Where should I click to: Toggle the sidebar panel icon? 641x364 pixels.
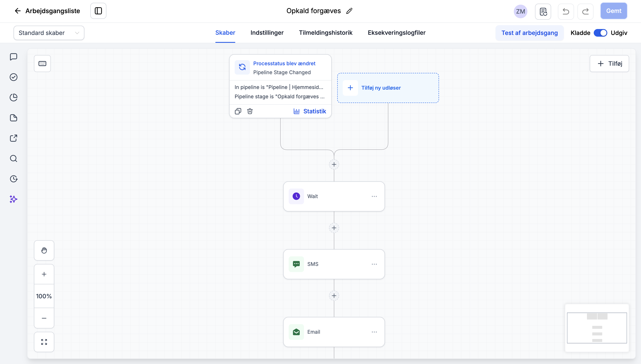tap(98, 11)
